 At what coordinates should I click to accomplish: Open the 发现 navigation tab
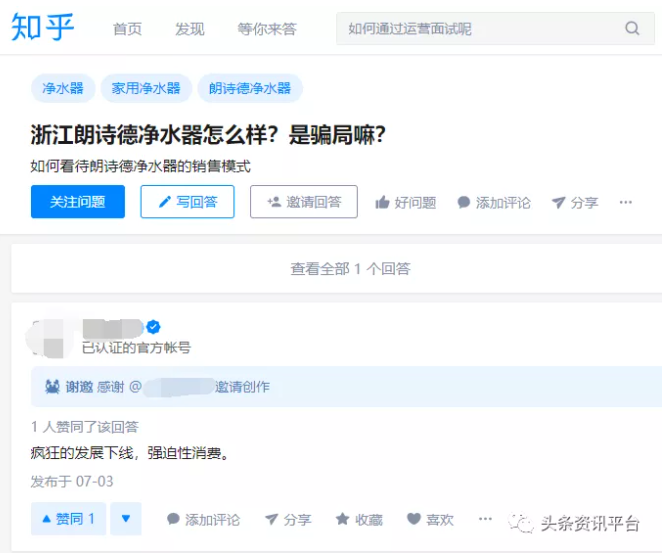coord(189,29)
